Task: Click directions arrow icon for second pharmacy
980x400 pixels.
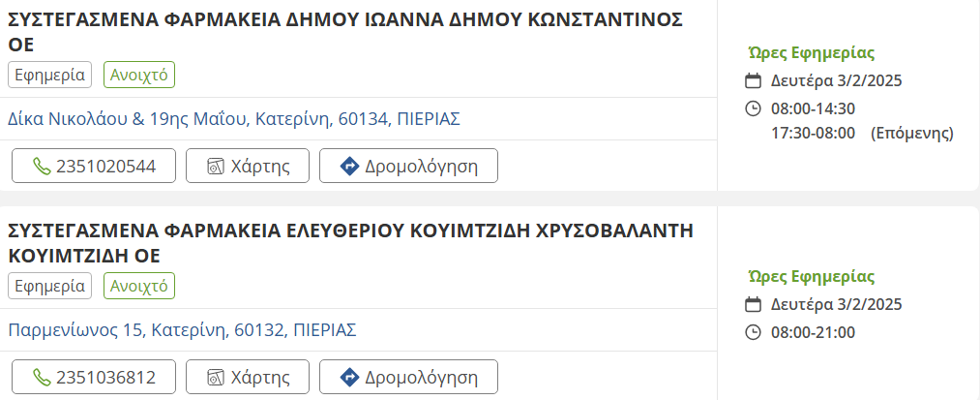Action: [349, 377]
